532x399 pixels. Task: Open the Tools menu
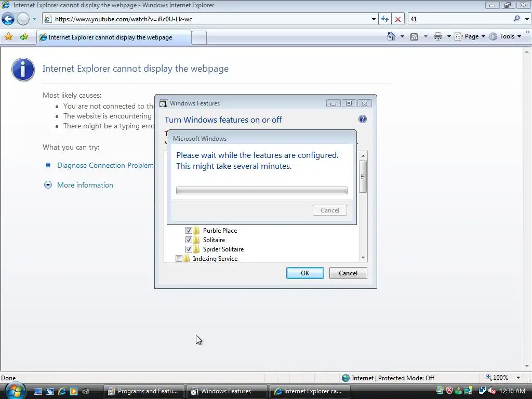[505, 36]
